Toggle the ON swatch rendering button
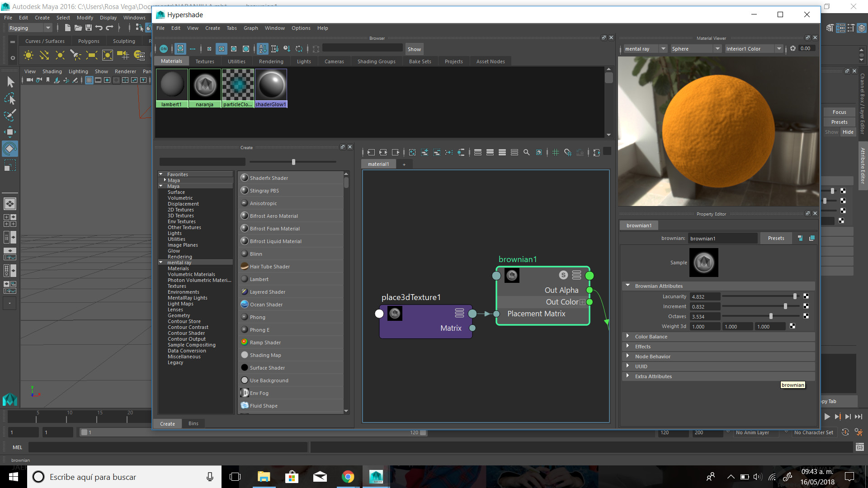Image resolution: width=868 pixels, height=488 pixels. 164,49
